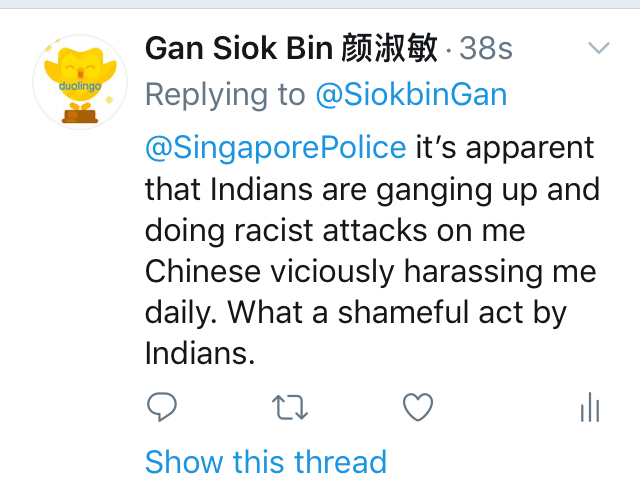640x484 pixels.
Task: Open the @SiokbinGan mention link
Action: point(411,95)
